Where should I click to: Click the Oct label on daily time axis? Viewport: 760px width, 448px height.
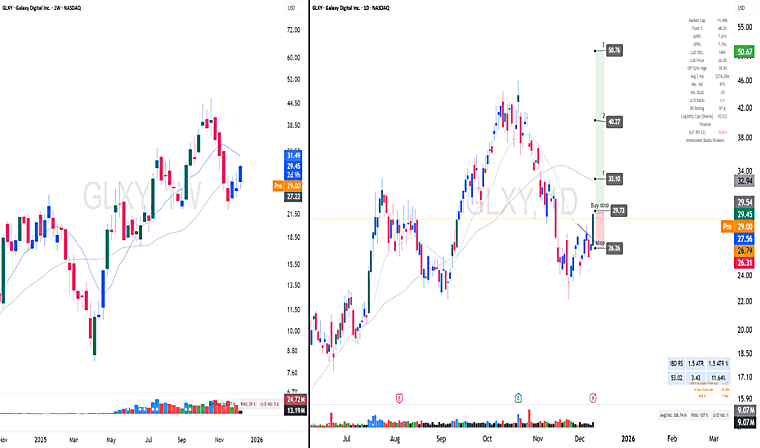[487, 439]
